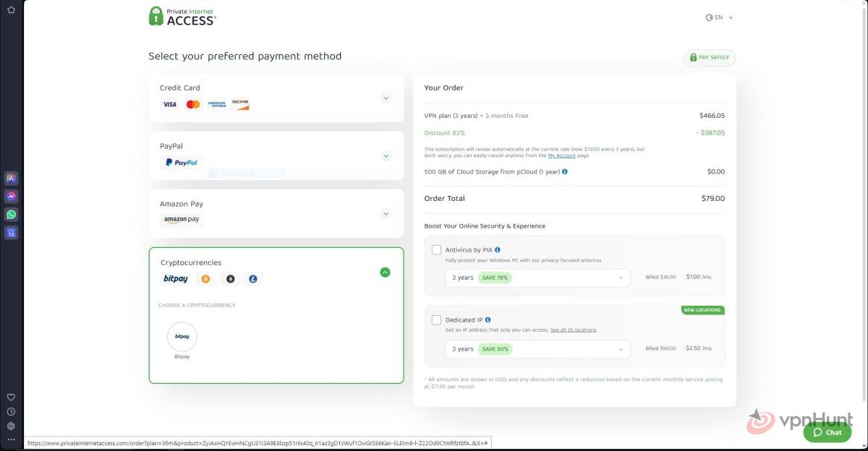Open the Chat support button
This screenshot has height=451, width=868.
point(827,432)
